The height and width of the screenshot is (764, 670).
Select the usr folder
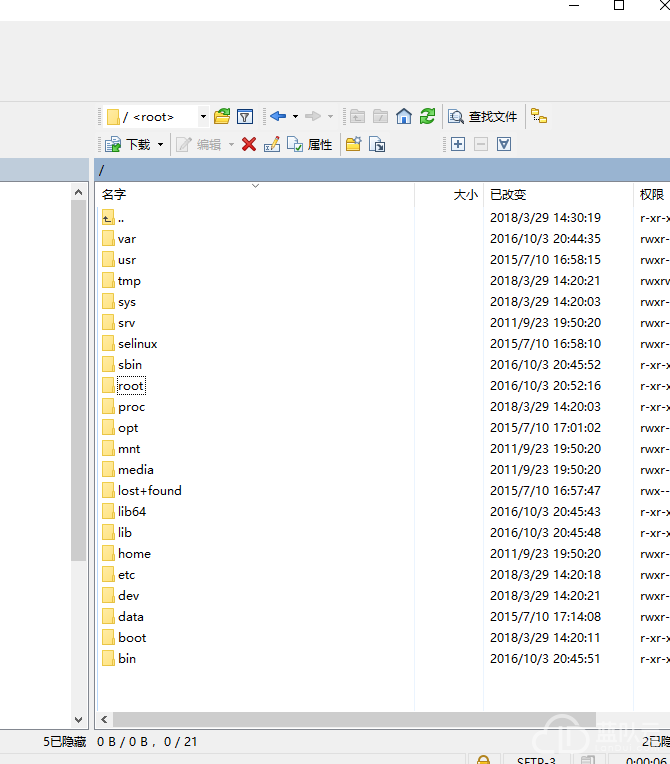[119, 260]
